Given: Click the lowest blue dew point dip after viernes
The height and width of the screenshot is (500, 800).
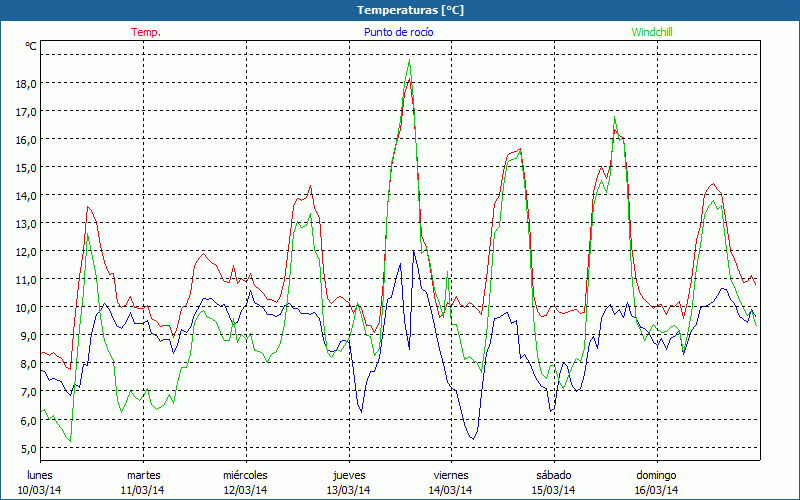Looking at the screenshot, I should point(473,438).
